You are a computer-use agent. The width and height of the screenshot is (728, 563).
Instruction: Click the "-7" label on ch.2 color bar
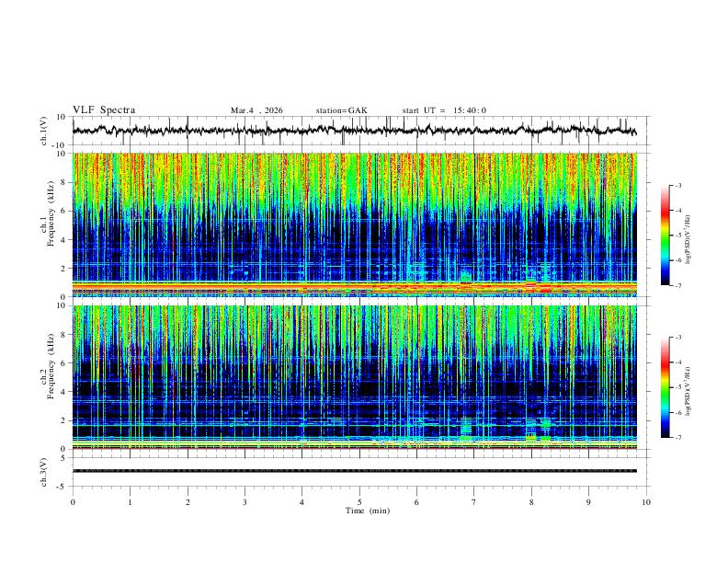(x=678, y=438)
